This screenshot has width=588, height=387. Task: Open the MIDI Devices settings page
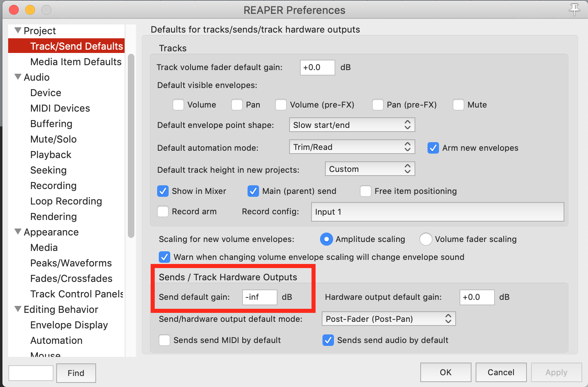coord(60,108)
